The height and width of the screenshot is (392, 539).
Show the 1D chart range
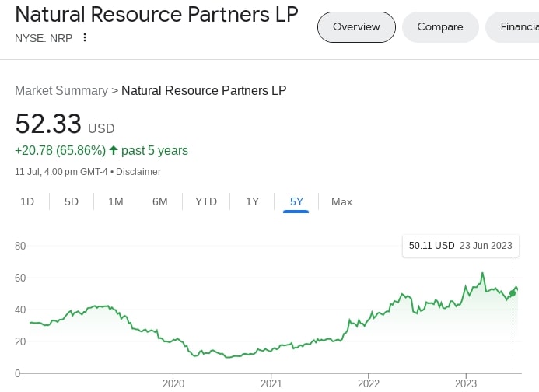pyautogui.click(x=27, y=201)
